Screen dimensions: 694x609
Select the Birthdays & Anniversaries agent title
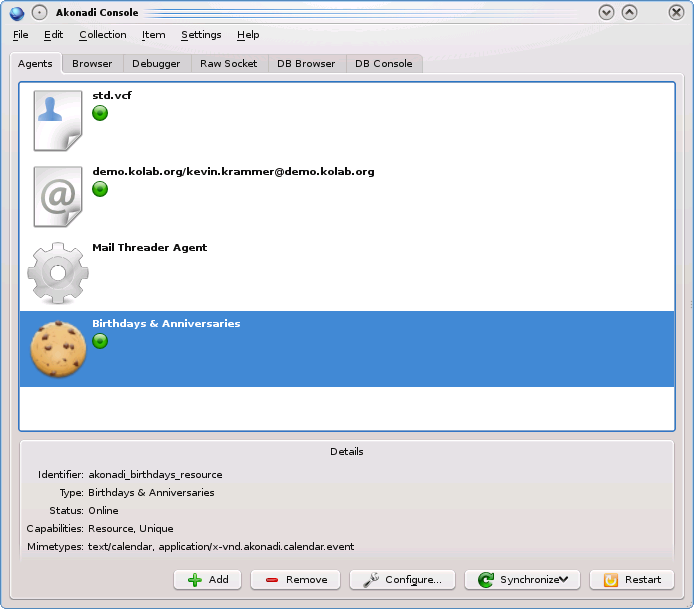(166, 324)
